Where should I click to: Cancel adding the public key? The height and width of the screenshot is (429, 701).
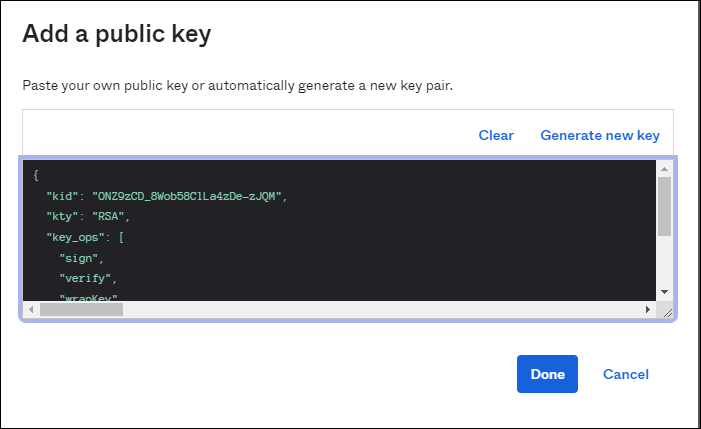tap(625, 374)
